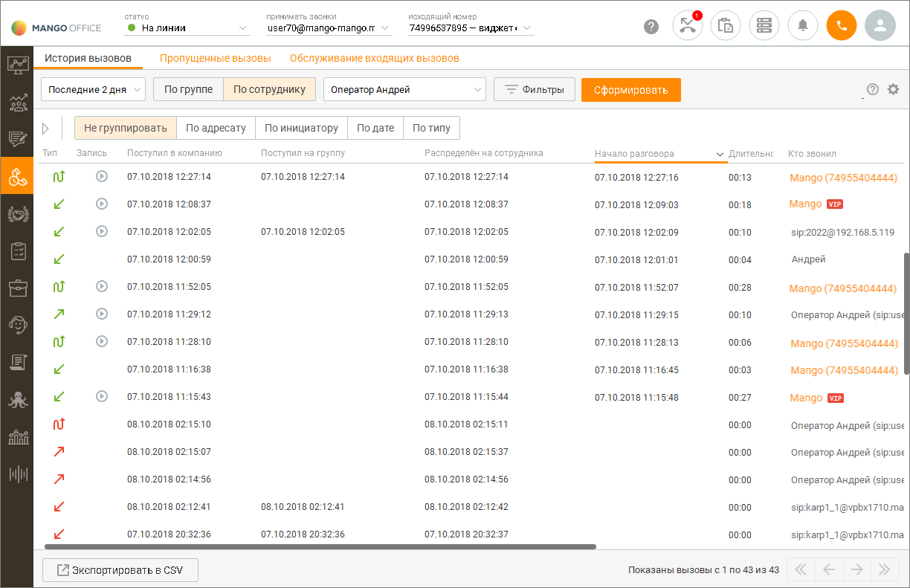Open "Обслуживание входящих вызовов" tab

pos(375,58)
